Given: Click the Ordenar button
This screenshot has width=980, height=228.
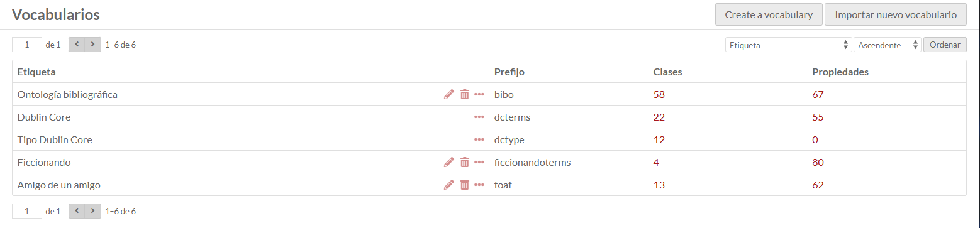Looking at the screenshot, I should click(x=945, y=45).
